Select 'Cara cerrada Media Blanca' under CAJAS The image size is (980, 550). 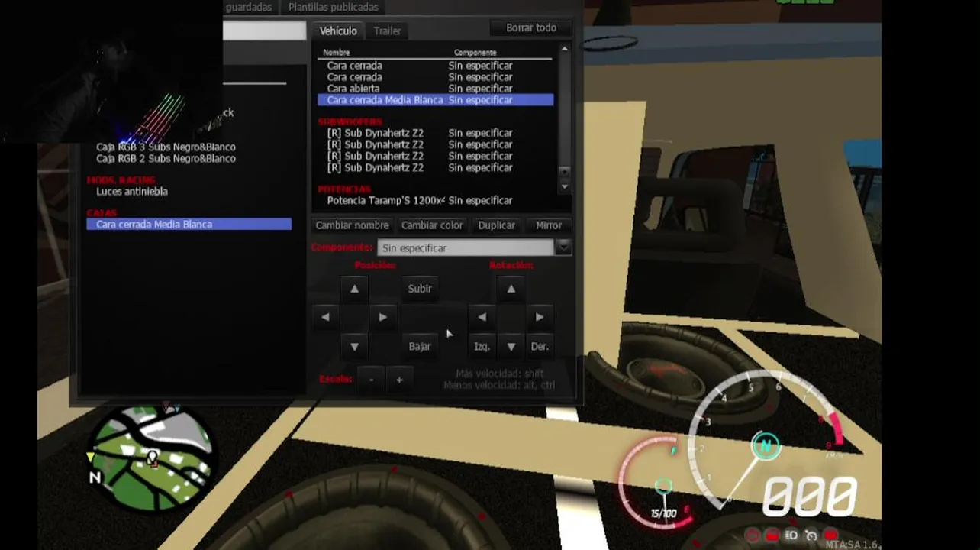(189, 224)
